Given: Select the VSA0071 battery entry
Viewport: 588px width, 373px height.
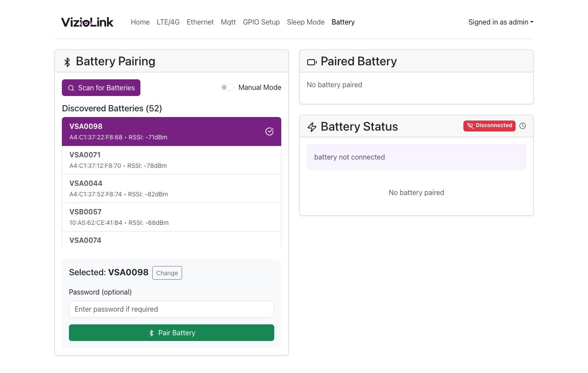Looking at the screenshot, I should tap(172, 160).
